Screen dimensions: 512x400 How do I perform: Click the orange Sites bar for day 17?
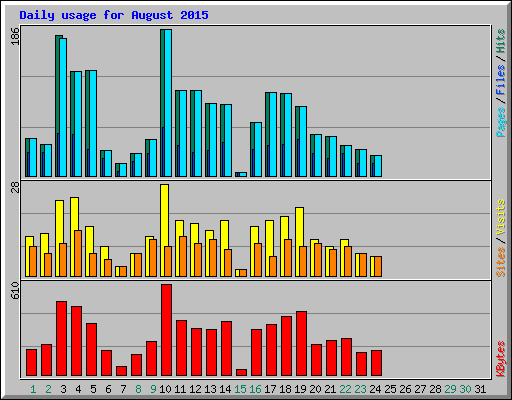click(x=273, y=266)
